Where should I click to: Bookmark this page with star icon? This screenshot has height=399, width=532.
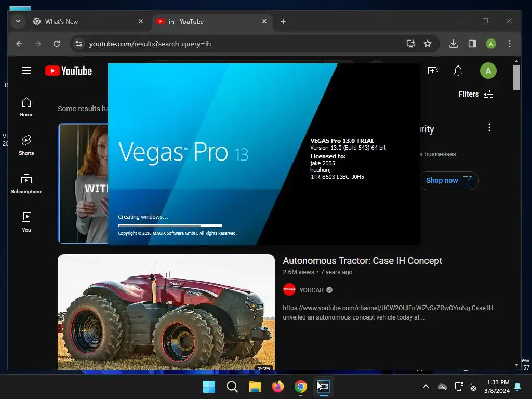pos(428,44)
